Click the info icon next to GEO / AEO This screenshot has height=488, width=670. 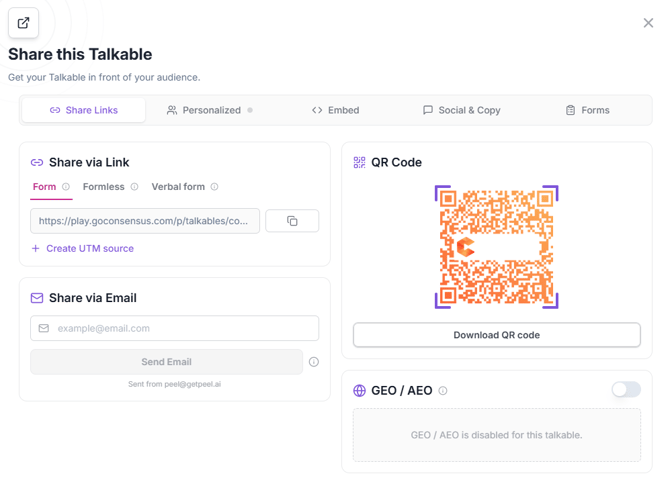[443, 391]
